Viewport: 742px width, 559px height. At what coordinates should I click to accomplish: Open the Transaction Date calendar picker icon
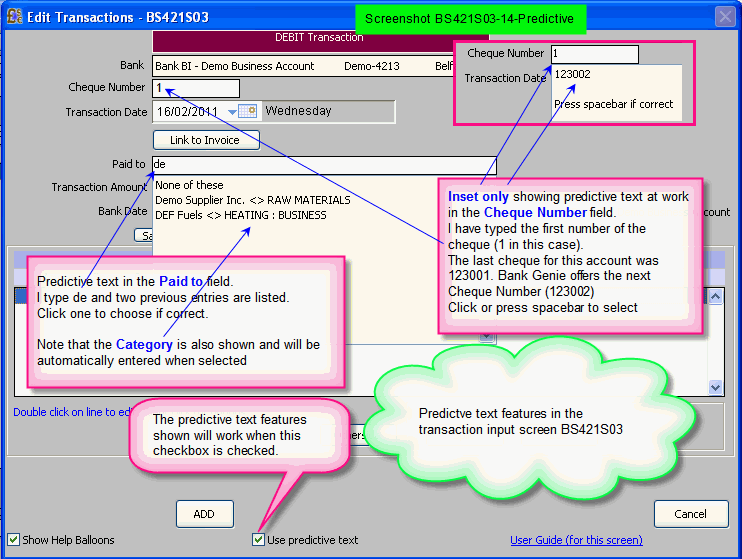247,111
